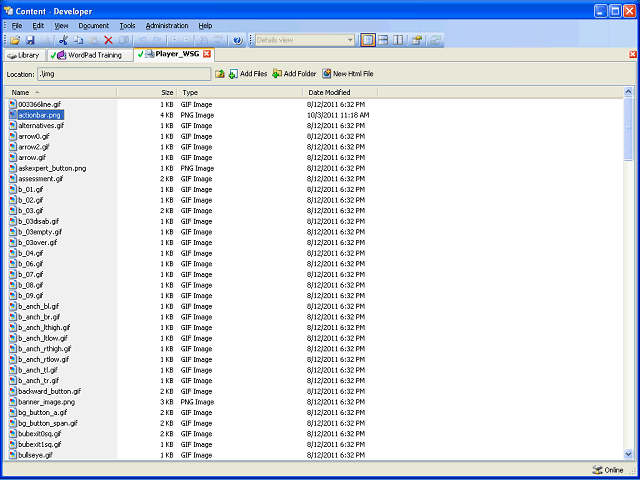
Task: Select file 003366line.gif
Action: [x=39, y=104]
